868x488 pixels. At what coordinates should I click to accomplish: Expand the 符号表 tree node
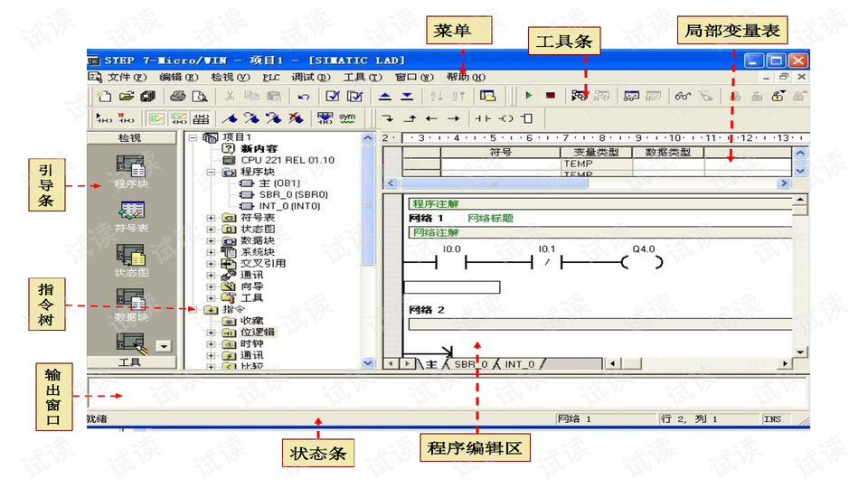pyautogui.click(x=212, y=218)
